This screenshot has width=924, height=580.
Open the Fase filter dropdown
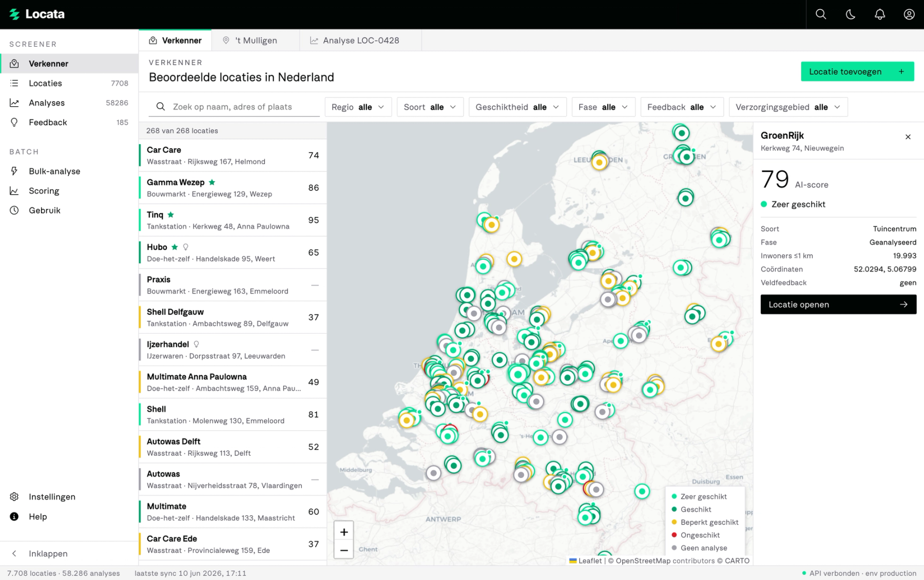(603, 107)
